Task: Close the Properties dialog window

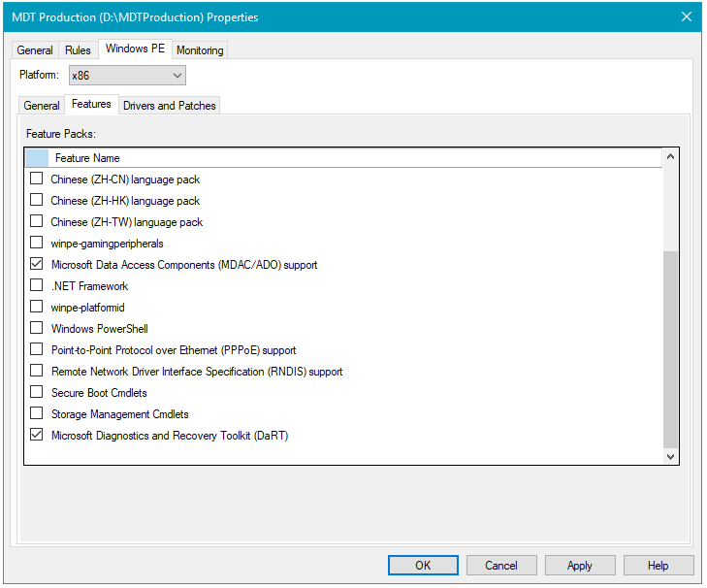Action: pyautogui.click(x=687, y=16)
